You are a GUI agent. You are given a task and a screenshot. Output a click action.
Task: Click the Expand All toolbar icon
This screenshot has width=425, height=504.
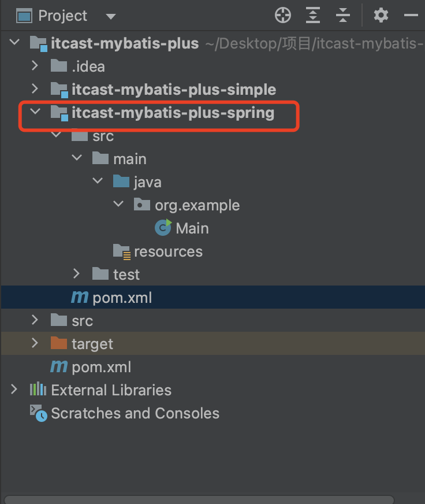tap(313, 16)
